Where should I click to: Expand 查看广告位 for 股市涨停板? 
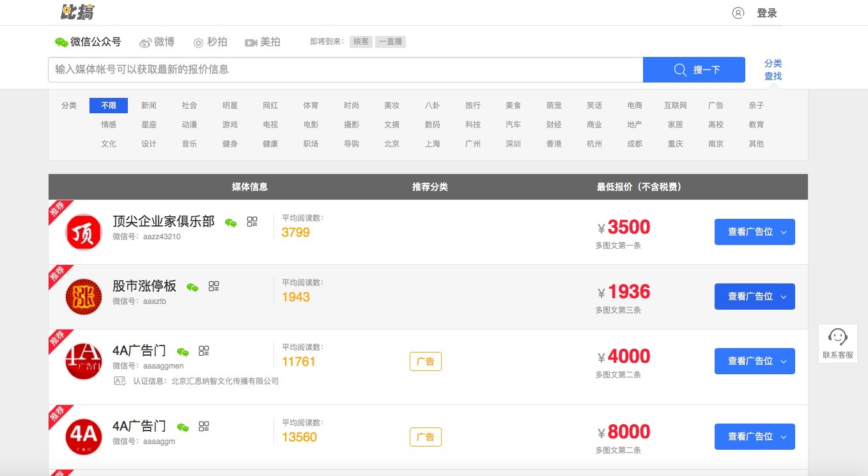[754, 296]
